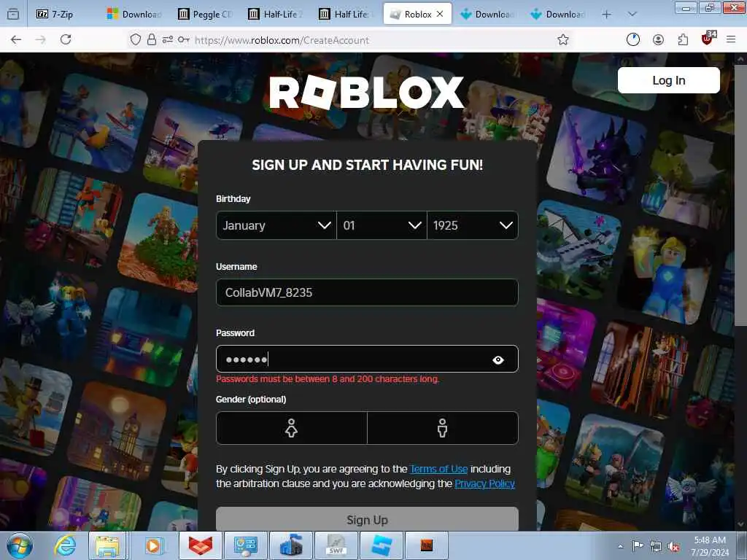Click the Action Center flag tray icon
Viewport: 747px width, 560px height.
[638, 545]
